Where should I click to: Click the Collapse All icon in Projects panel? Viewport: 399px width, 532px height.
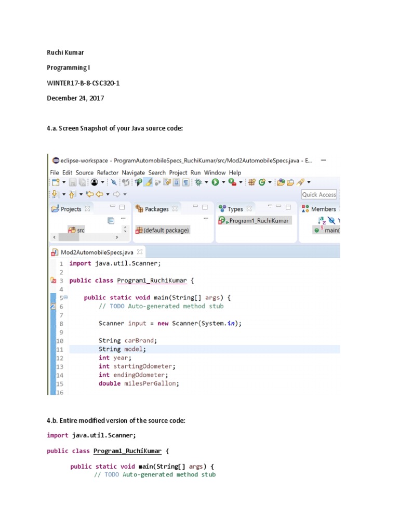(111, 220)
